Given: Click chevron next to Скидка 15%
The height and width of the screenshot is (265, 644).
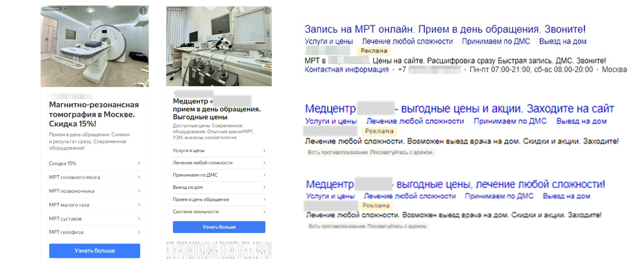Looking at the screenshot, I should 139,163.
